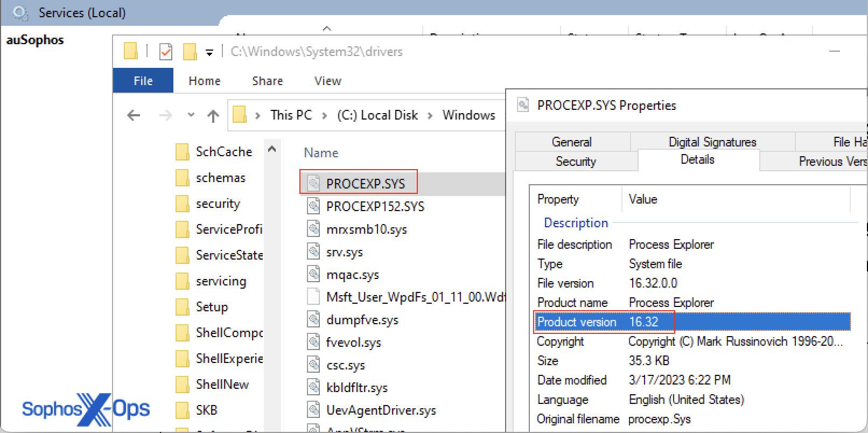Screen dimensions: 868x433
Task: Click the dumpfve.sys file icon
Action: [x=313, y=319]
